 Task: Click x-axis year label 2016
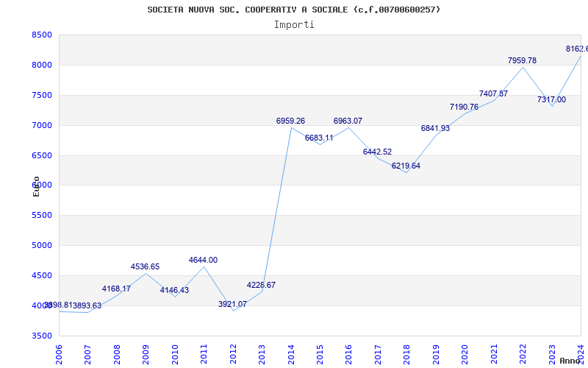coord(348,354)
